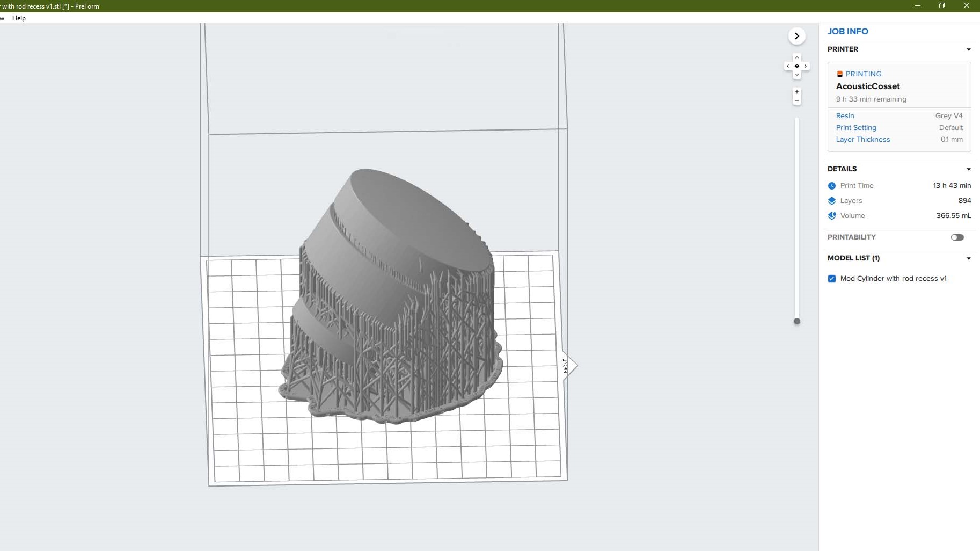
Task: Open the Layer Thickness link
Action: point(862,139)
